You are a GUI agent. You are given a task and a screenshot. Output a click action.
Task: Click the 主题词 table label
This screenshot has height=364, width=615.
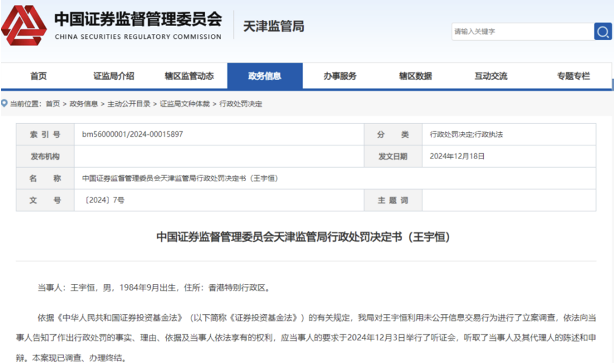[x=393, y=201]
